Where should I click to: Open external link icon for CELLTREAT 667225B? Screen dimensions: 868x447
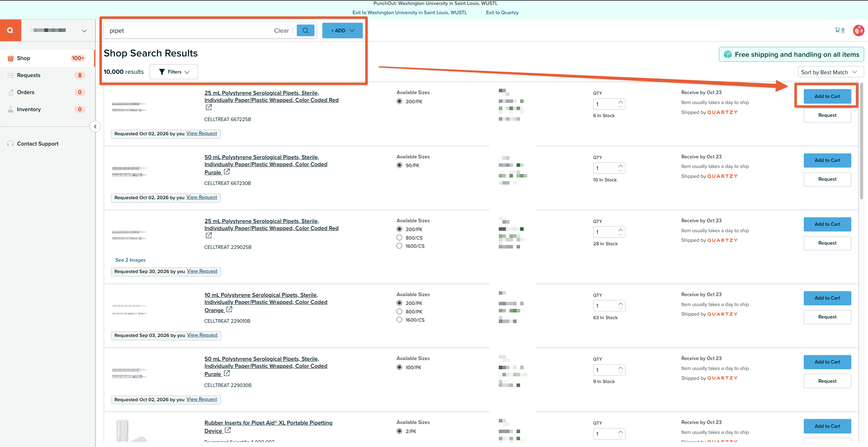tap(209, 107)
